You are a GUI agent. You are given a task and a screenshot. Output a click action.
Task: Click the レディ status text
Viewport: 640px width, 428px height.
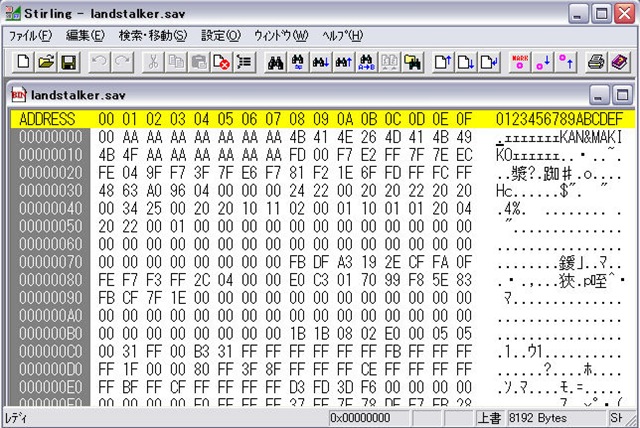point(16,418)
